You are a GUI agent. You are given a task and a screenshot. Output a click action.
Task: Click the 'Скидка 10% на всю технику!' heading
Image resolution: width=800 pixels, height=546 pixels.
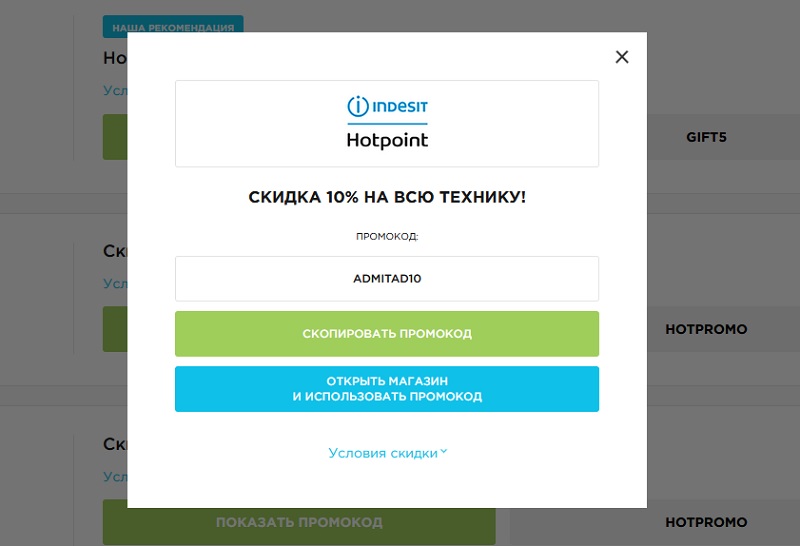pos(387,197)
